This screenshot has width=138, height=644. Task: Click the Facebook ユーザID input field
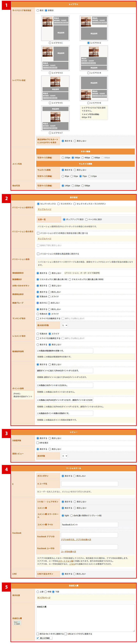90,547
